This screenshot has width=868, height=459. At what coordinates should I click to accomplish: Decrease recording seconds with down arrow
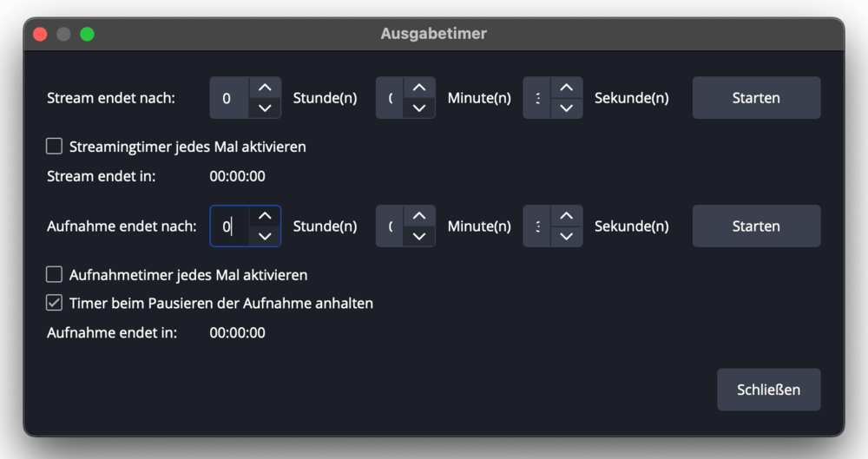click(566, 237)
